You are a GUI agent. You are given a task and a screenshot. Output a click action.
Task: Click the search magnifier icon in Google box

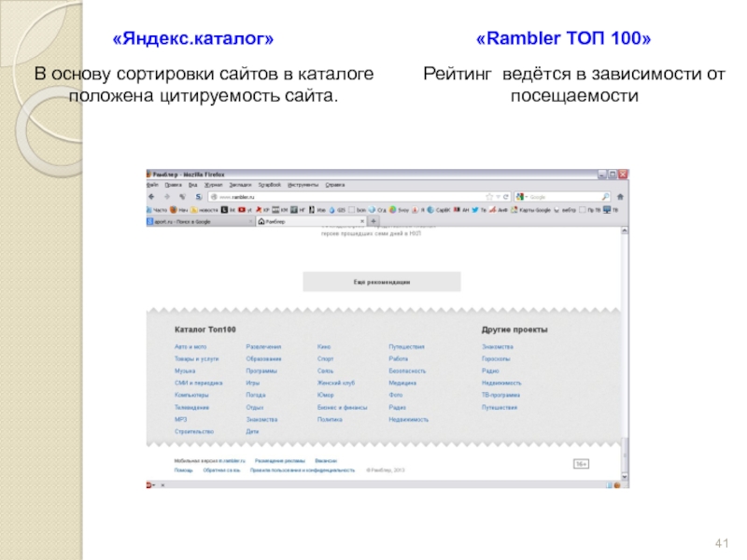[x=604, y=196]
